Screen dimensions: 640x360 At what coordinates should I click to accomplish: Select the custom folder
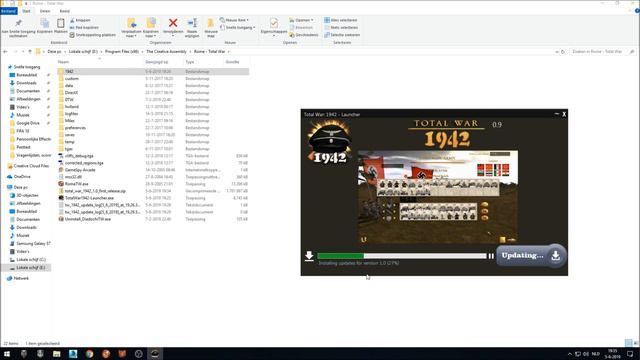(x=72, y=78)
